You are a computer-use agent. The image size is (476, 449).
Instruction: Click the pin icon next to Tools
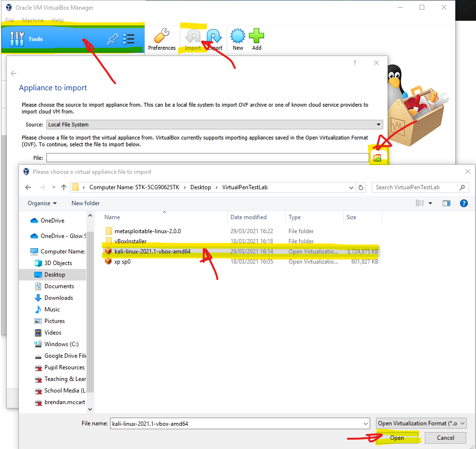(x=113, y=39)
